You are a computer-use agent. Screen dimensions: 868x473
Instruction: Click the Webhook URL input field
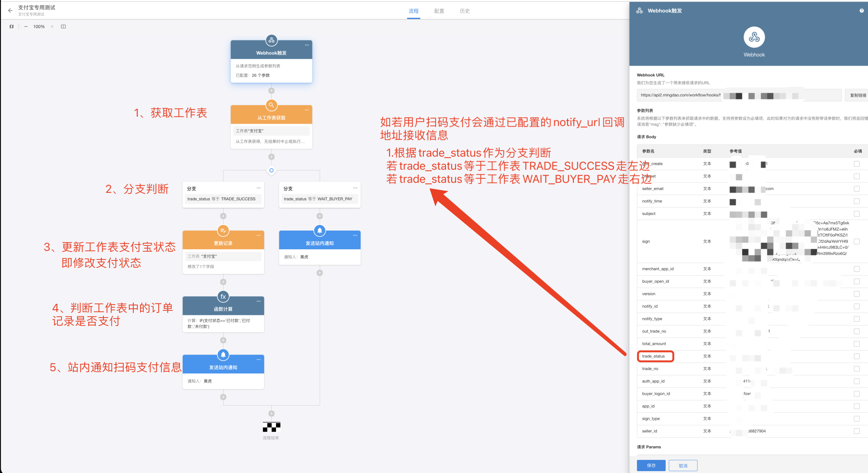(738, 95)
